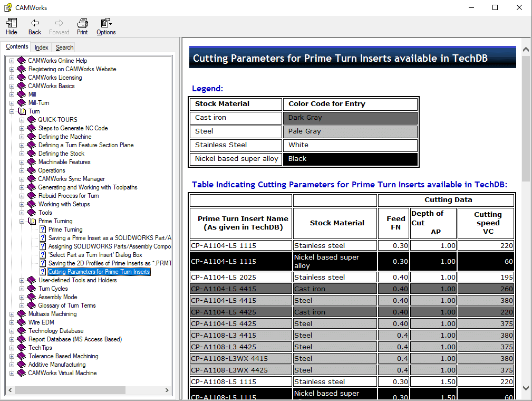The image size is (532, 401).
Task: Click the Technology Database book icon
Action: 22,331
